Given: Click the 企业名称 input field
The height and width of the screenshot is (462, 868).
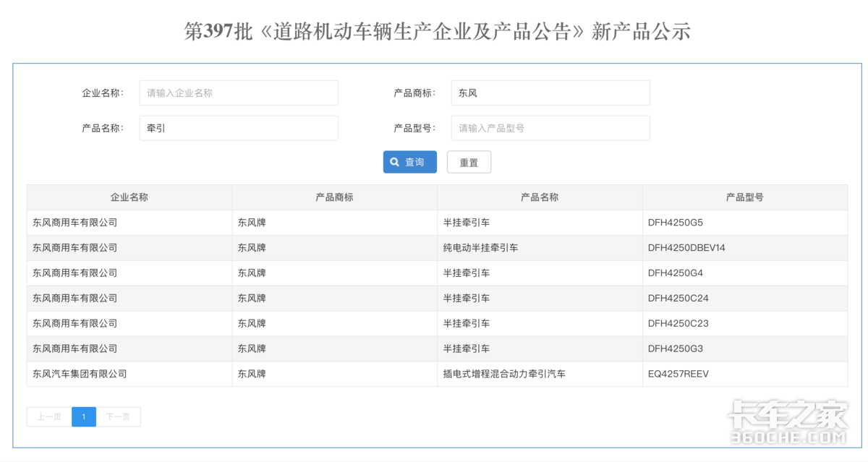Looking at the screenshot, I should click(x=239, y=93).
